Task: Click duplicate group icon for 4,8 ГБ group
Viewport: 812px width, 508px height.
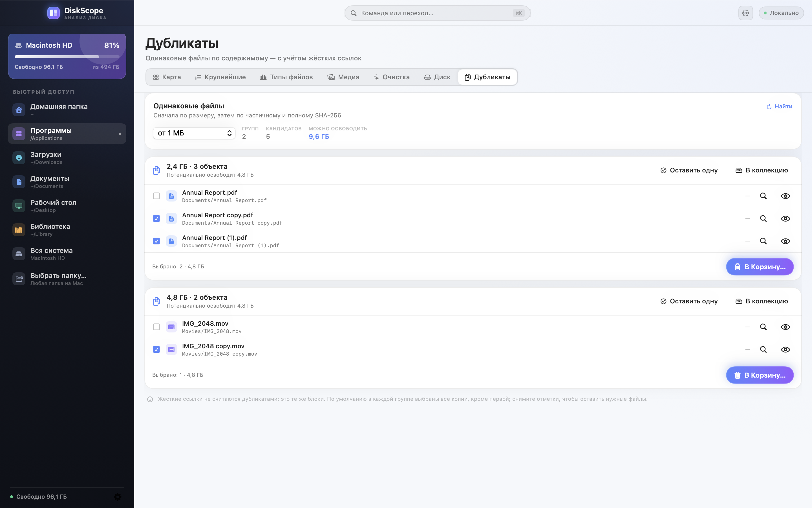Action: pos(156,301)
